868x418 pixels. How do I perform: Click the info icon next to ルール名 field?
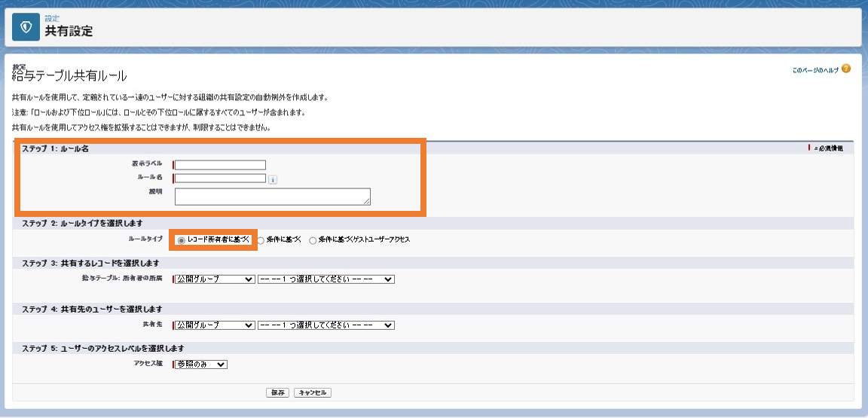[x=273, y=179]
